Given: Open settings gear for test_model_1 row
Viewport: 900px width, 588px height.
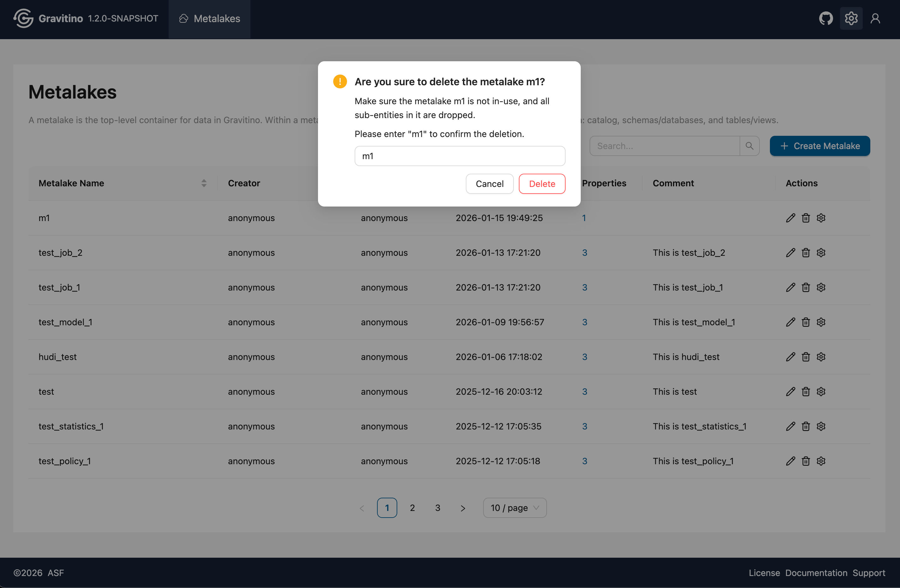Looking at the screenshot, I should [x=821, y=322].
